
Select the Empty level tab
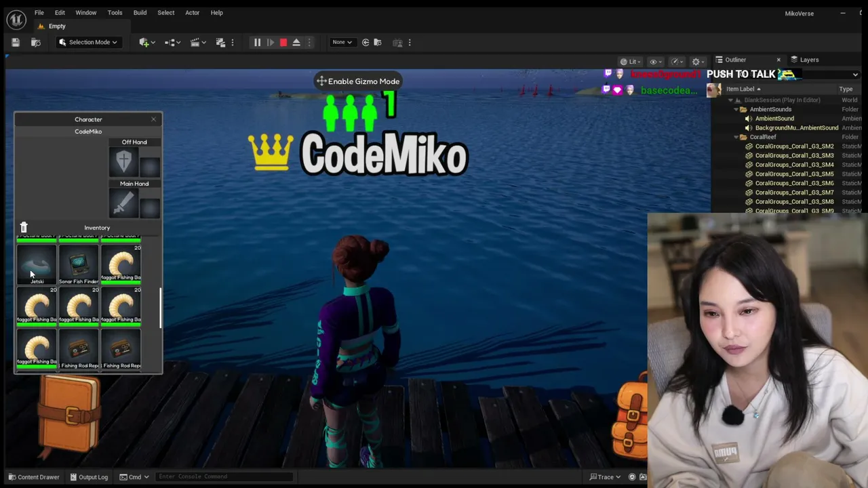pyautogui.click(x=57, y=26)
